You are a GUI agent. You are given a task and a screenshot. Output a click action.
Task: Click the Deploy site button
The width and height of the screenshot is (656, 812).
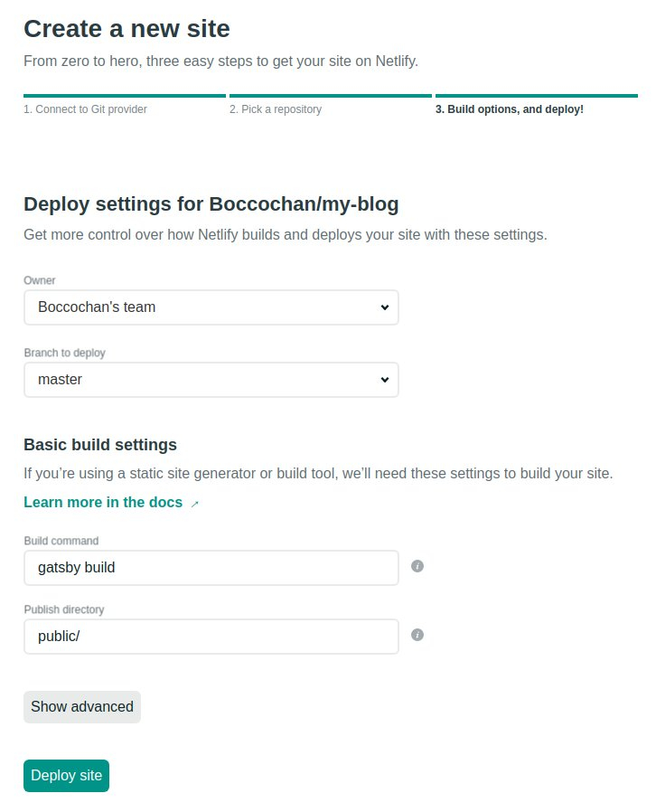point(66,776)
